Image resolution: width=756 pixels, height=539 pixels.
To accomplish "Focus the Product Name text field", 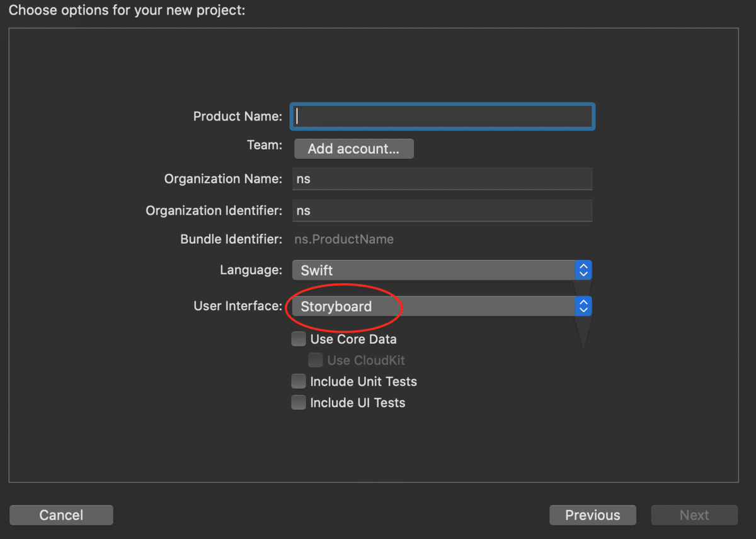I will click(x=442, y=117).
